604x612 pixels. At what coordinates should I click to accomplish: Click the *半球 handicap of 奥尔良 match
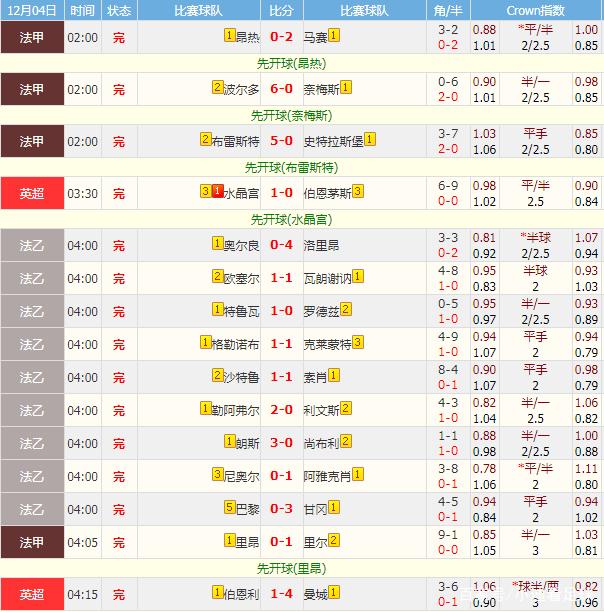tap(535, 237)
